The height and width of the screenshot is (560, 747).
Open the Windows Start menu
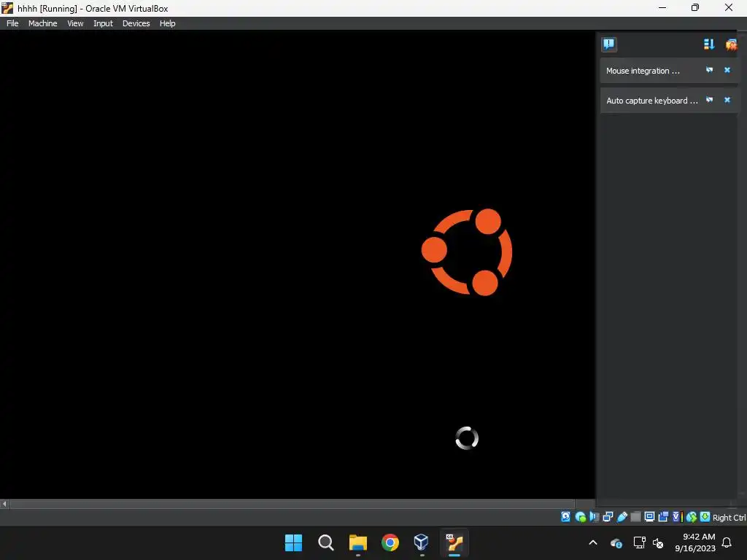293,542
